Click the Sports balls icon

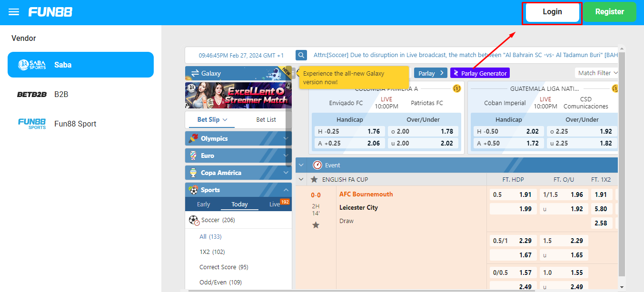193,190
